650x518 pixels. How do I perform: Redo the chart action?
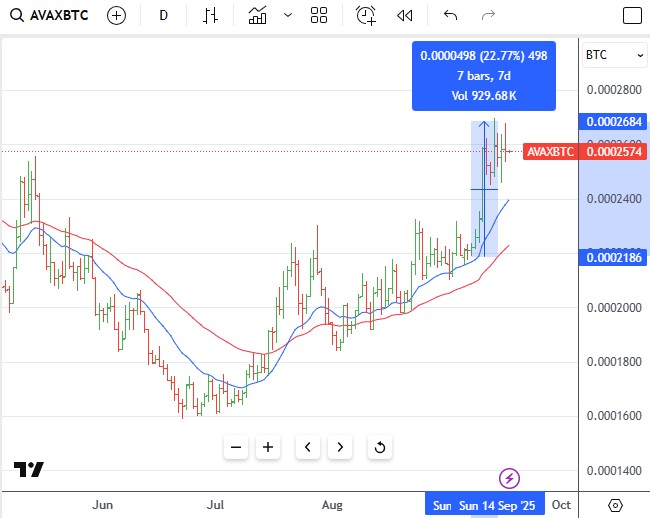488,16
